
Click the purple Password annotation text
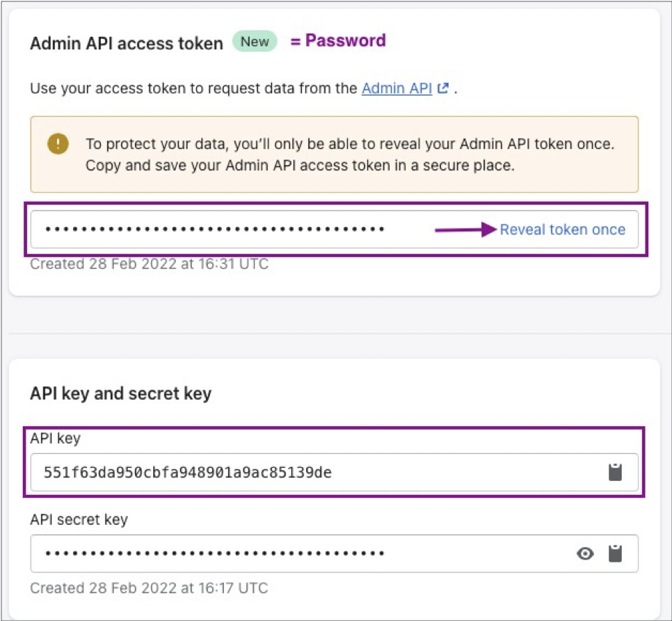pyautogui.click(x=338, y=41)
